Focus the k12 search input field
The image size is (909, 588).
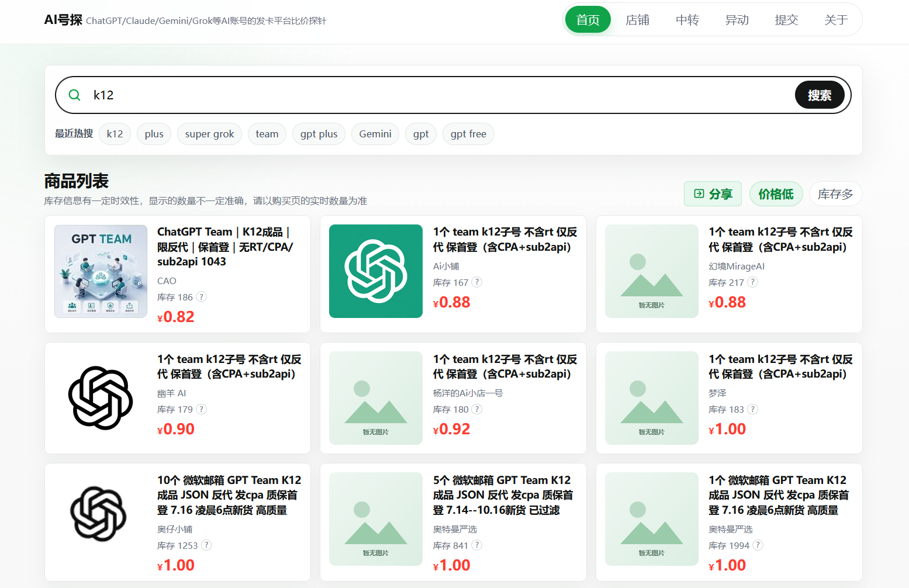438,95
